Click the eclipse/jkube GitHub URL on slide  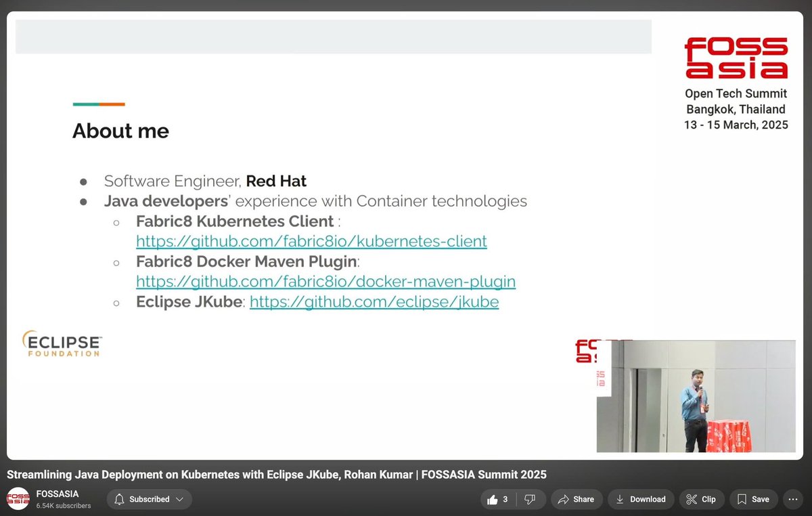pyautogui.click(x=374, y=302)
